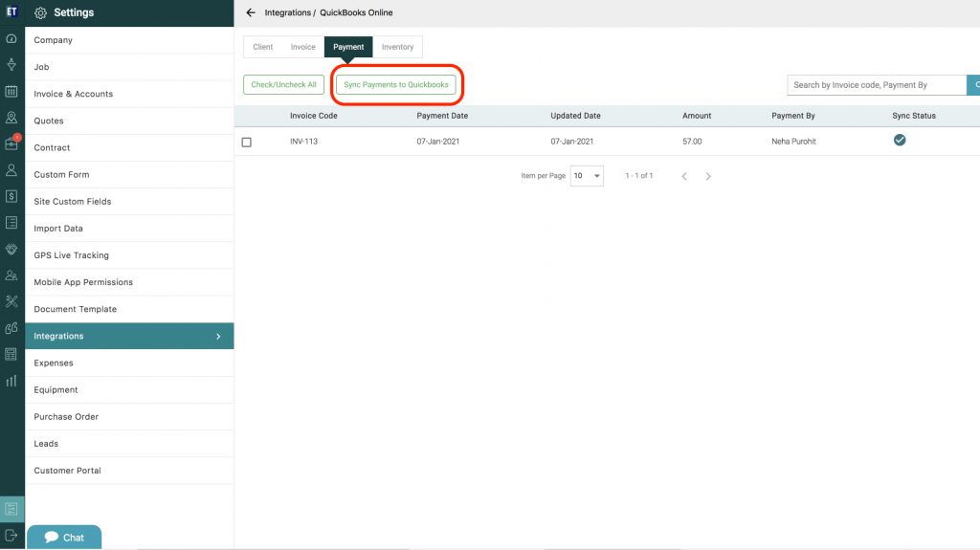Viewport: 980px width, 550px height.
Task: Open the quotation marks icon in the sidebar
Action: point(11,328)
